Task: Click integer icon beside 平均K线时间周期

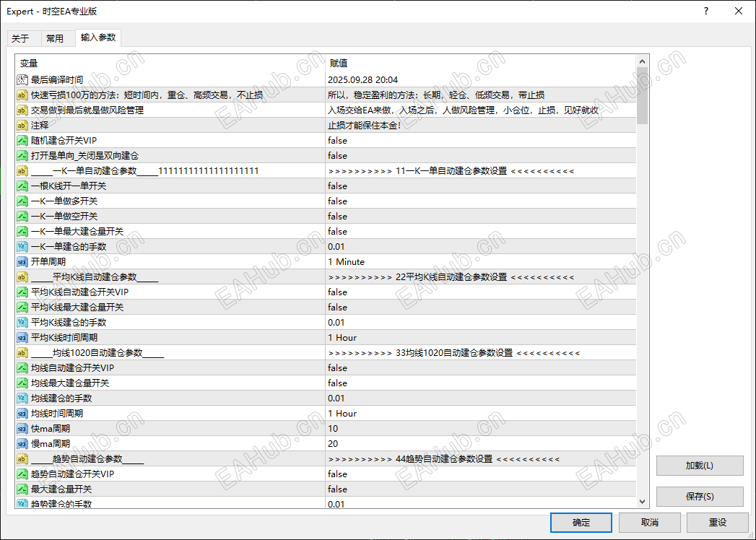Action: (x=22, y=338)
